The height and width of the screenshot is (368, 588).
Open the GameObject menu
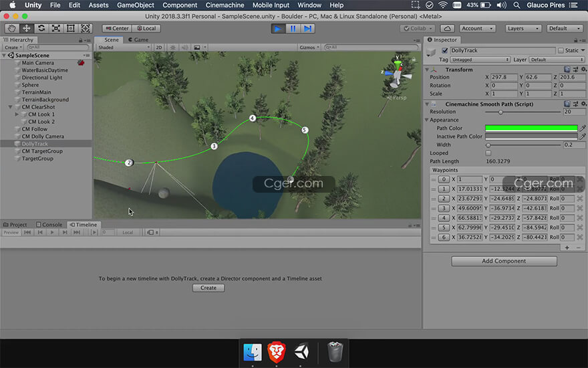[136, 5]
